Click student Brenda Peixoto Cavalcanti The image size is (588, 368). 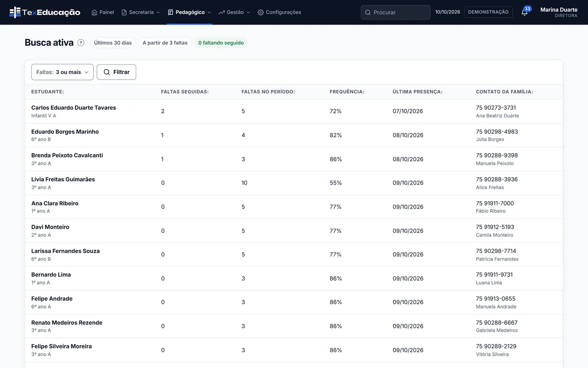(x=67, y=156)
